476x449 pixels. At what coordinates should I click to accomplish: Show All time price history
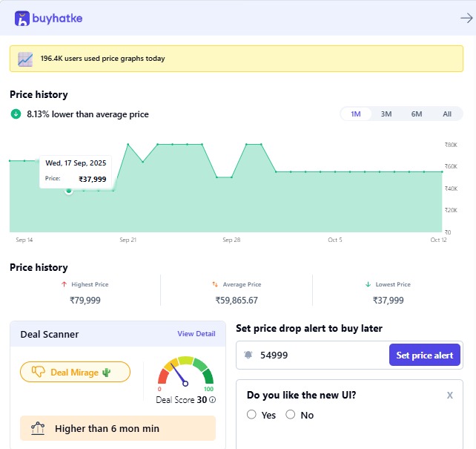[x=447, y=114]
